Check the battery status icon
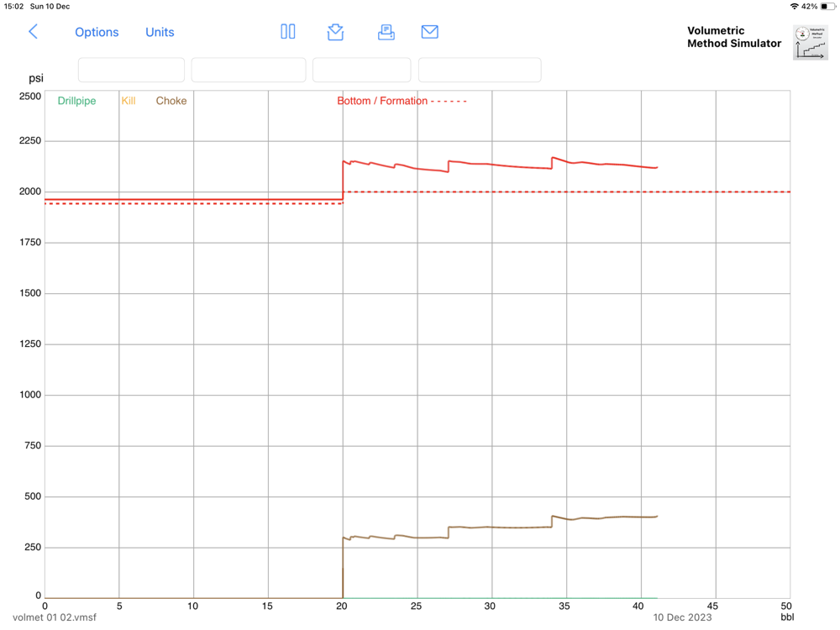Viewport: 840px width, 630px height. click(827, 7)
